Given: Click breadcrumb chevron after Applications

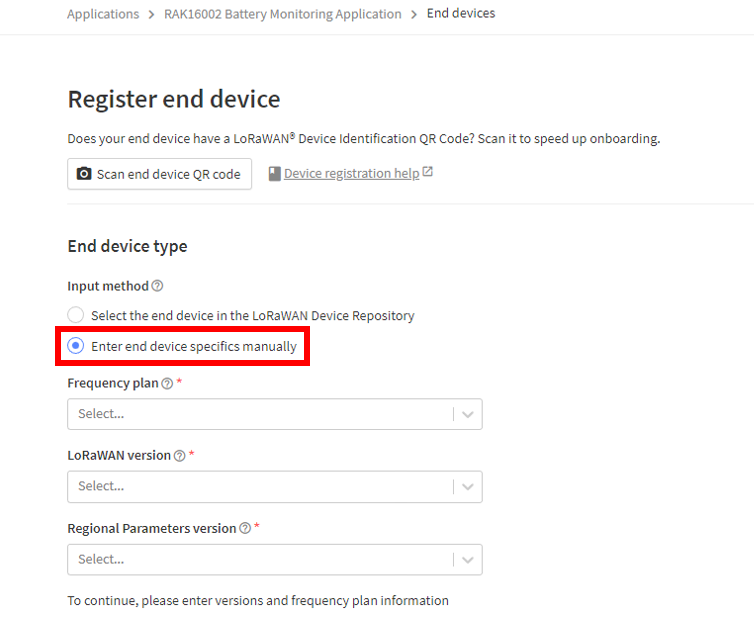Looking at the screenshot, I should click(151, 15).
